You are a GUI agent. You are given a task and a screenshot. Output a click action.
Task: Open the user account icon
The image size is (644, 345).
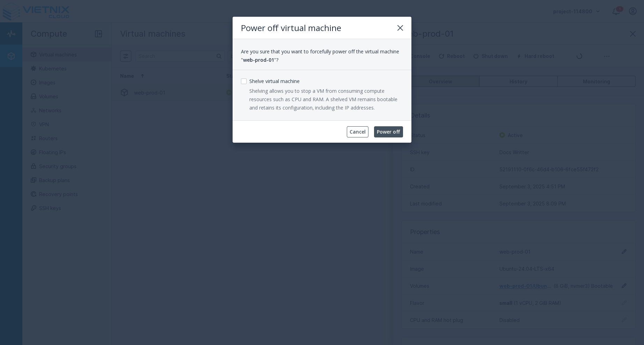pos(632,12)
